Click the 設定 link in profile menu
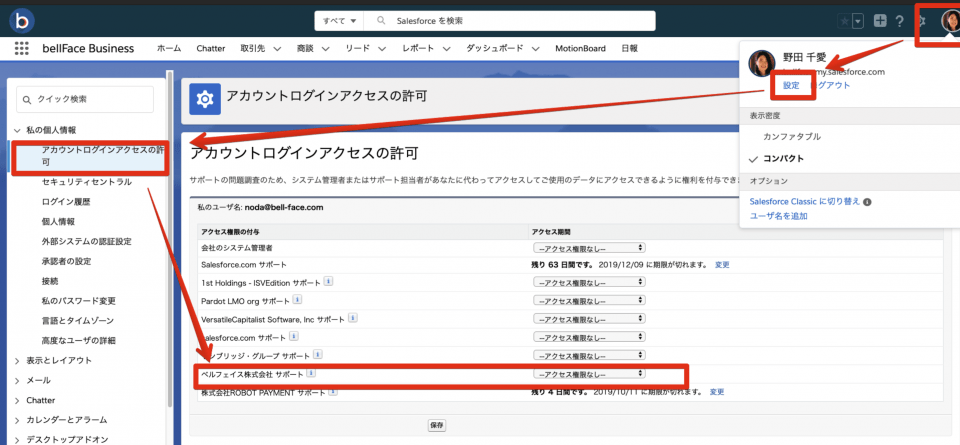The width and height of the screenshot is (960, 445). point(791,86)
